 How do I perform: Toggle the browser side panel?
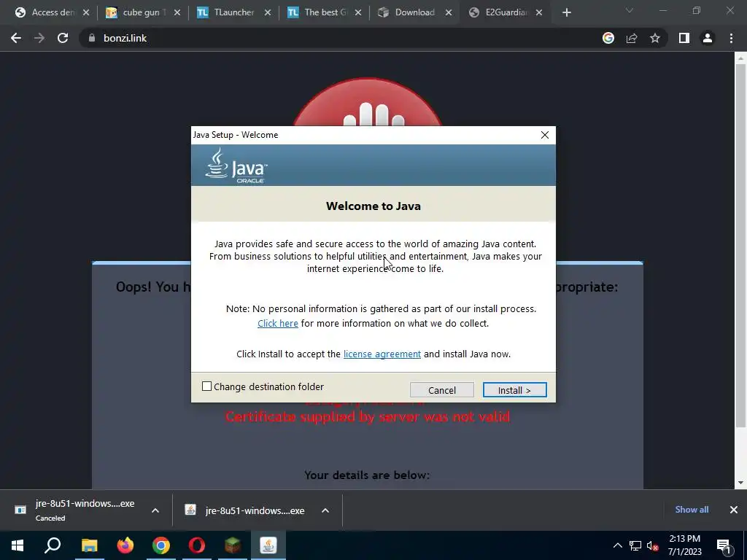[684, 38]
